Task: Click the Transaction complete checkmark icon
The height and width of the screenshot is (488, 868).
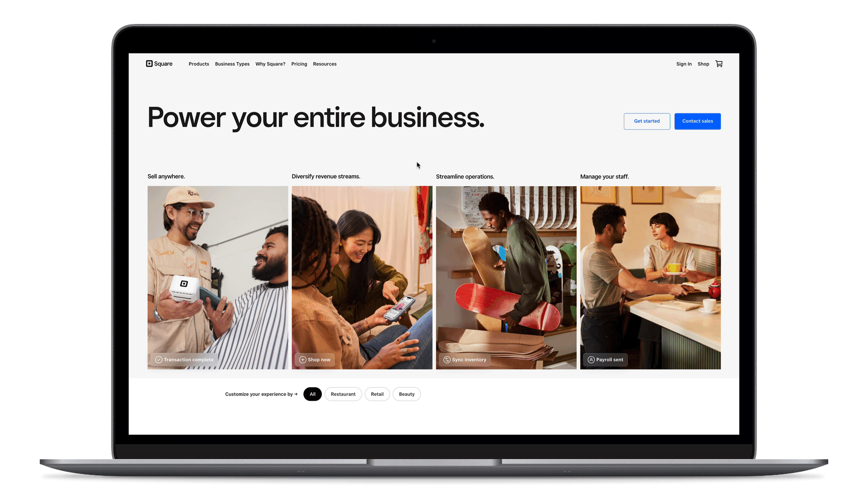Action: tap(158, 359)
